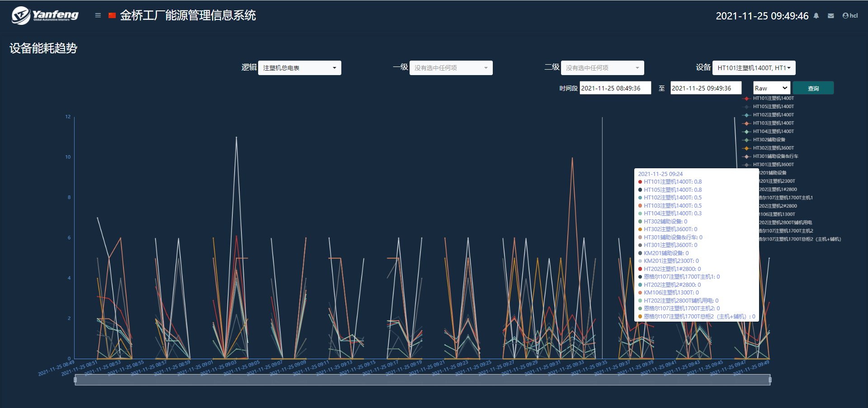Open the mail envelope icon
This screenshot has width=868, height=408.
click(x=831, y=16)
